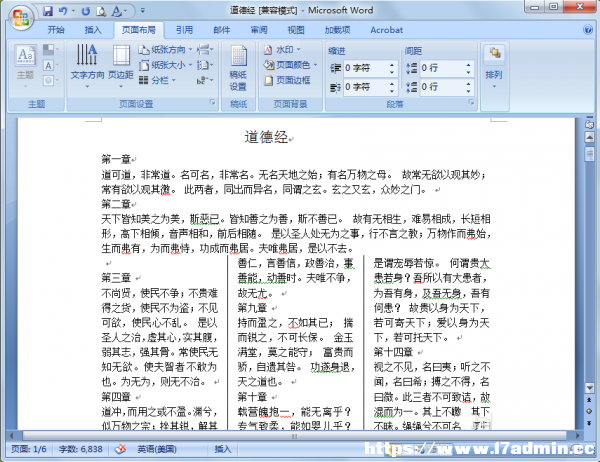The height and width of the screenshot is (462, 600).
Task: Open select browse object button
Action: pyautogui.click(x=590, y=411)
